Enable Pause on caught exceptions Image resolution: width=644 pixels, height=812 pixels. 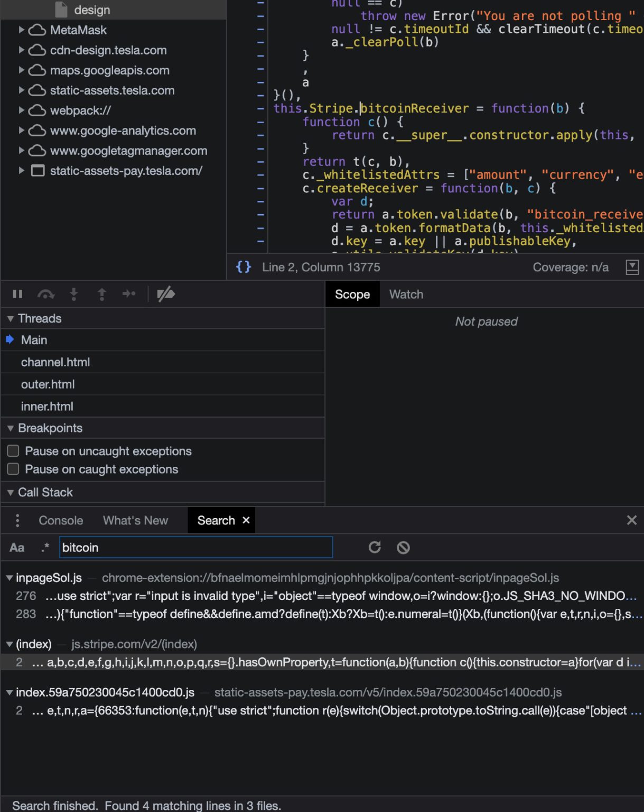pyautogui.click(x=13, y=469)
